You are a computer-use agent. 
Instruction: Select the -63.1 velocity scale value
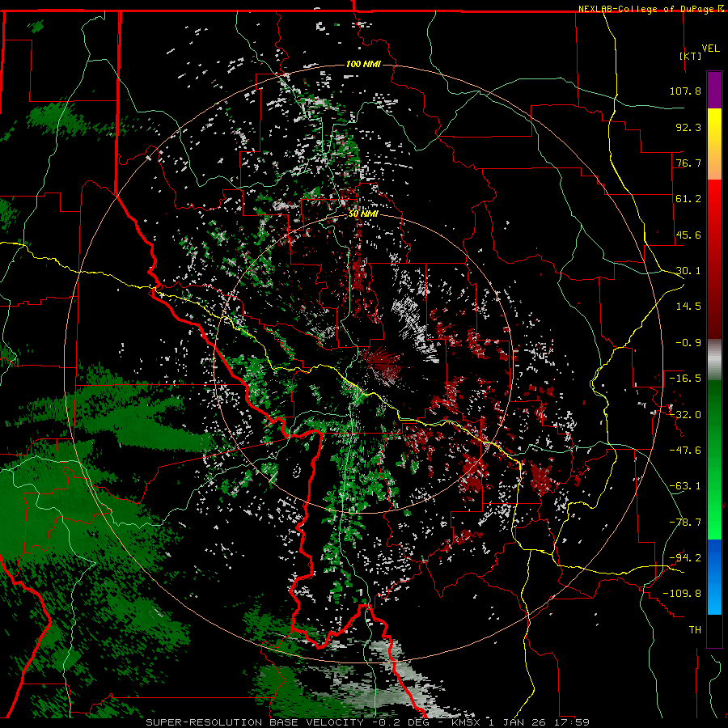[685, 486]
